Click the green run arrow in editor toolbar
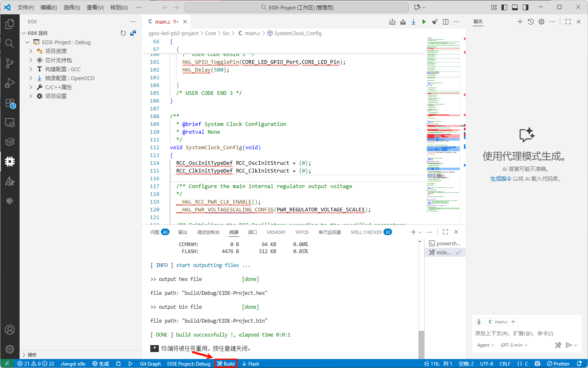This screenshot has height=368, width=588. coord(424,22)
